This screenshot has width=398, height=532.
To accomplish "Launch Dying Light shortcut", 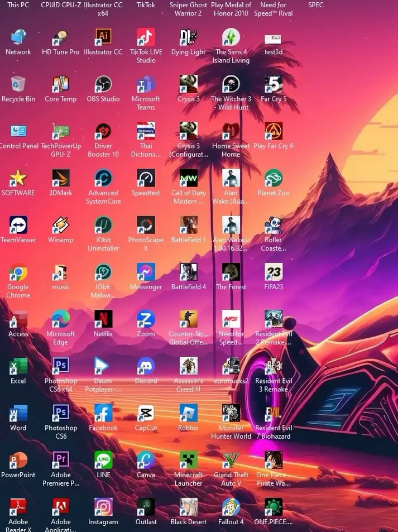I will click(x=188, y=37).
